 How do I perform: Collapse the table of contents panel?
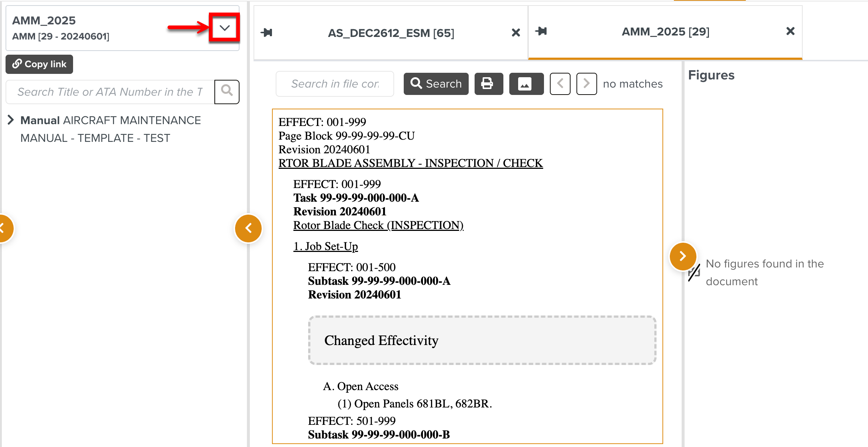248,228
